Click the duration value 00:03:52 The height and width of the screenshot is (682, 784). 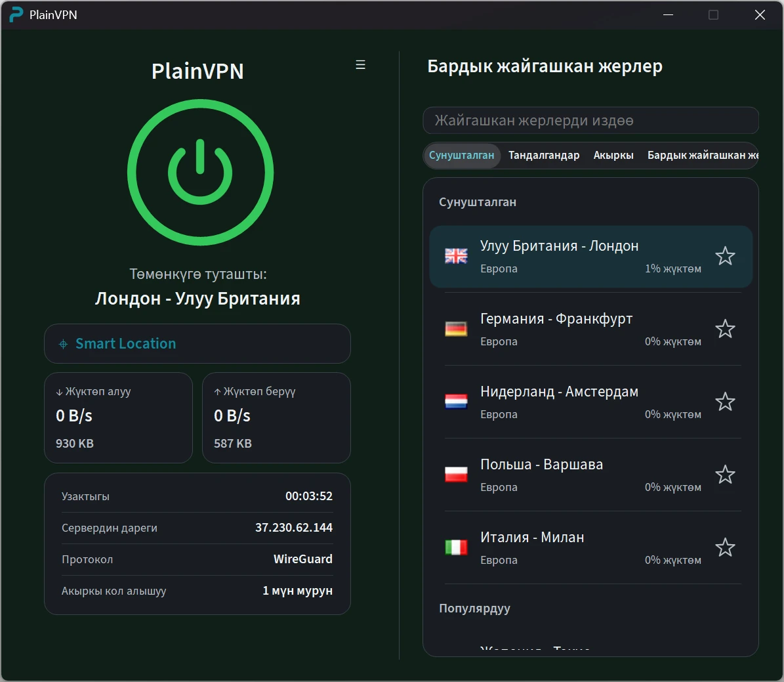308,496
